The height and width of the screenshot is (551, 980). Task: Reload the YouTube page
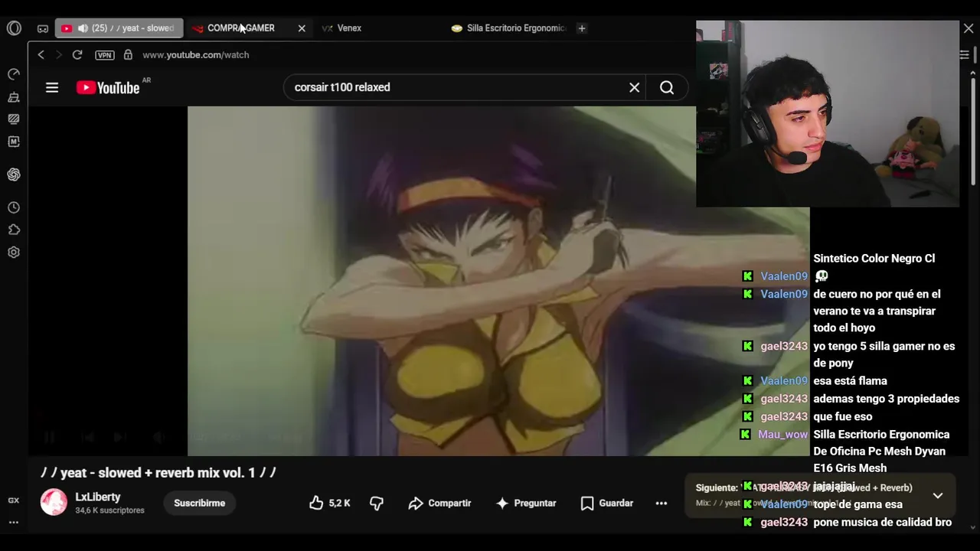[x=77, y=55]
